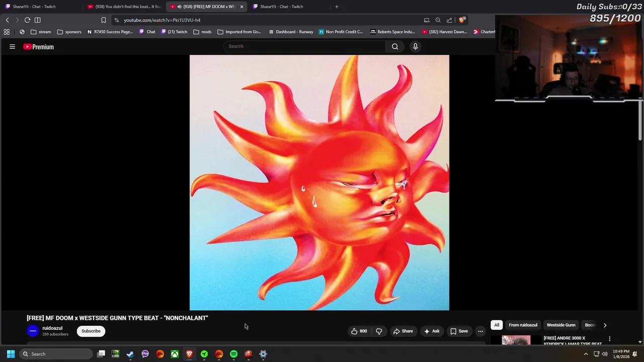Open three-dot menu on ANDRE 3000 suggestion
Viewport: 644px width, 362px height.
(609, 339)
